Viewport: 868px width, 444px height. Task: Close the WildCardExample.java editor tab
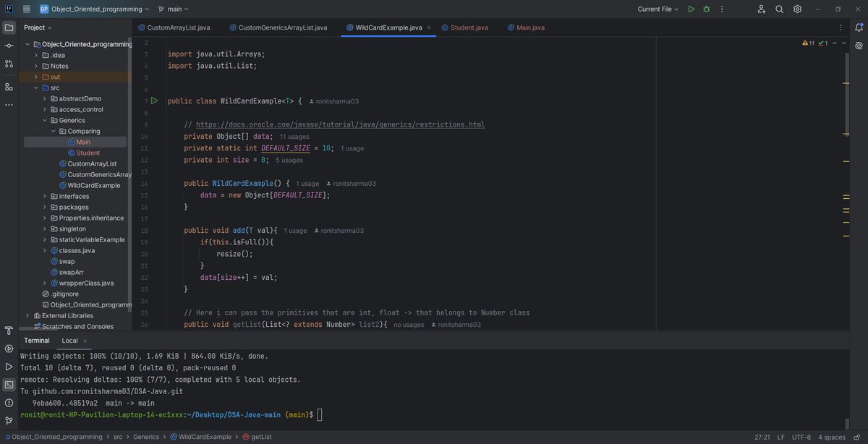coord(429,27)
